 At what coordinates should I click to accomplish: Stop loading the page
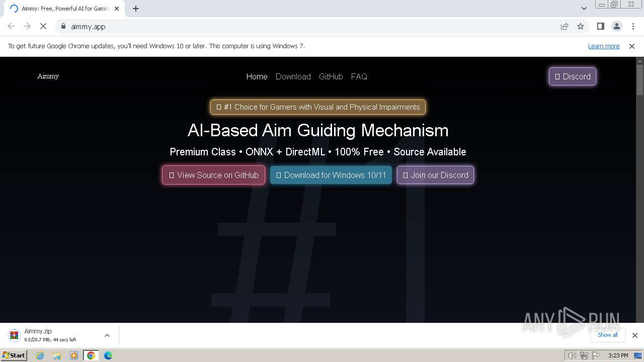click(x=43, y=26)
